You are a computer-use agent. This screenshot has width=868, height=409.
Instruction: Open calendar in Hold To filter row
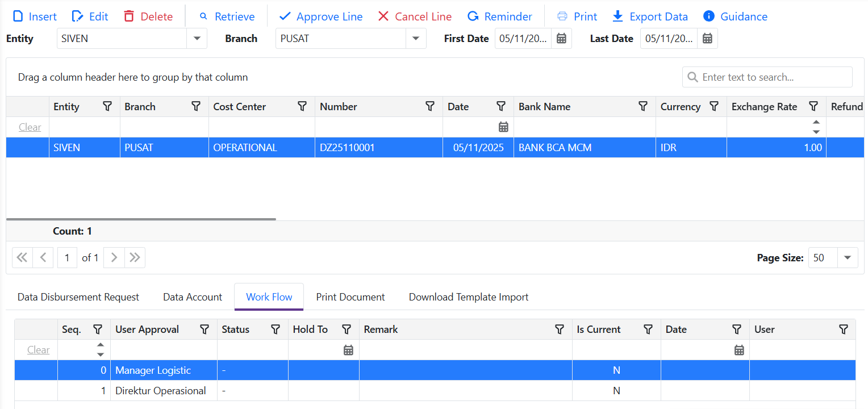click(x=348, y=350)
